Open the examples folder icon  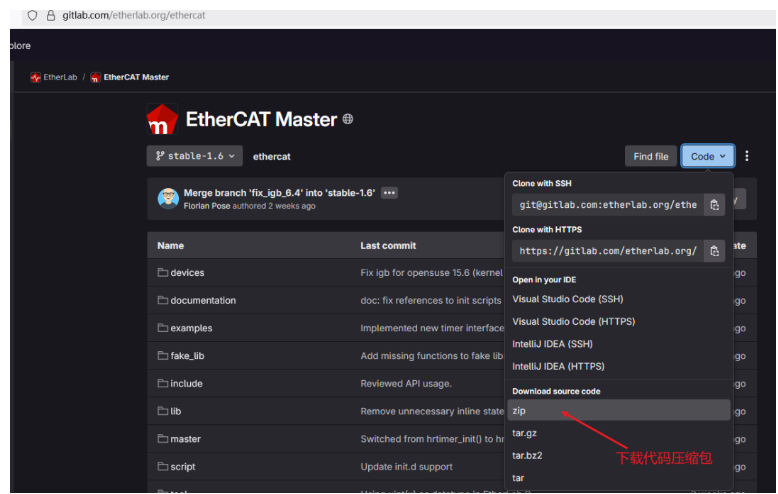click(162, 328)
